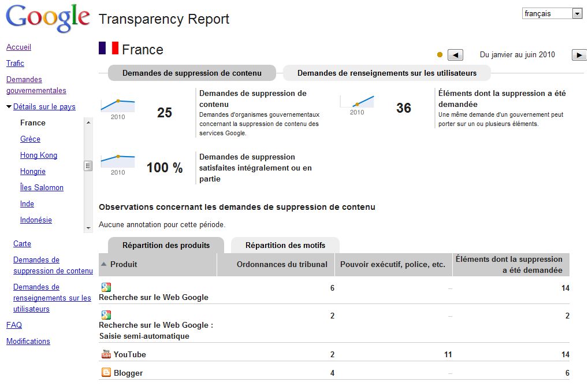Open Demandes gouvernementales link

[36, 85]
